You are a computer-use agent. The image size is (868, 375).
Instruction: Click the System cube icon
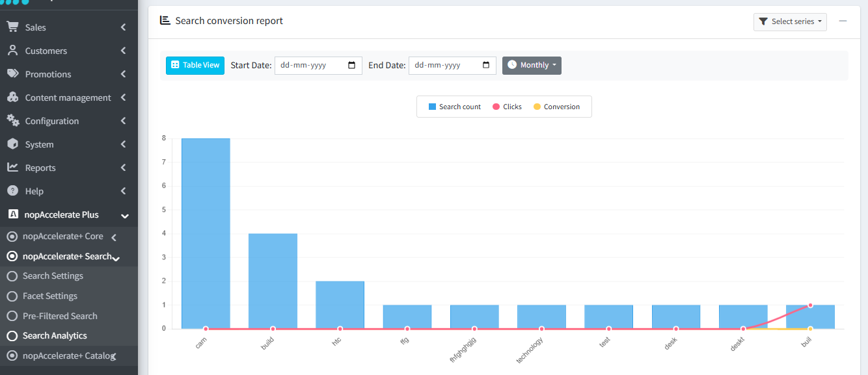[12, 144]
